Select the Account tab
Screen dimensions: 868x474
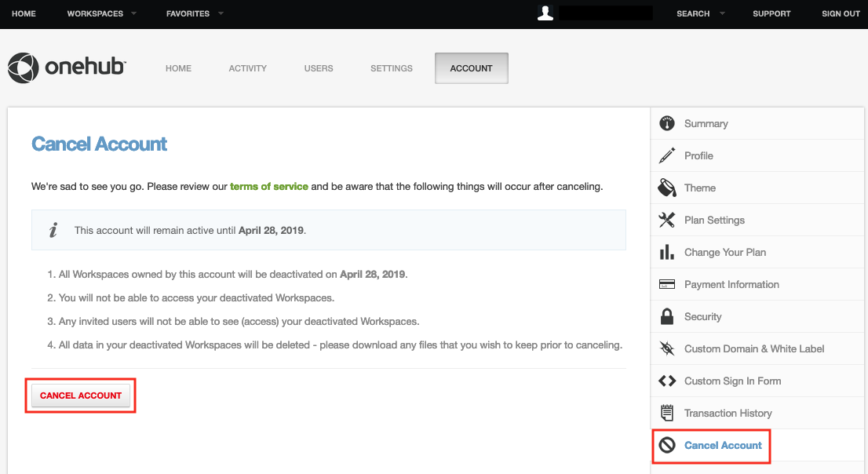[x=471, y=68]
